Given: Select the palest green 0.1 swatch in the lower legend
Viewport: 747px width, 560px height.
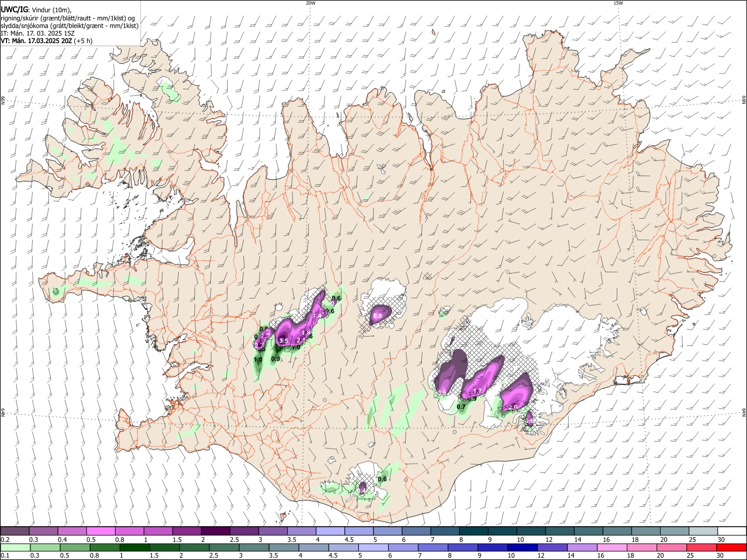Looking at the screenshot, I should (x=15, y=547).
